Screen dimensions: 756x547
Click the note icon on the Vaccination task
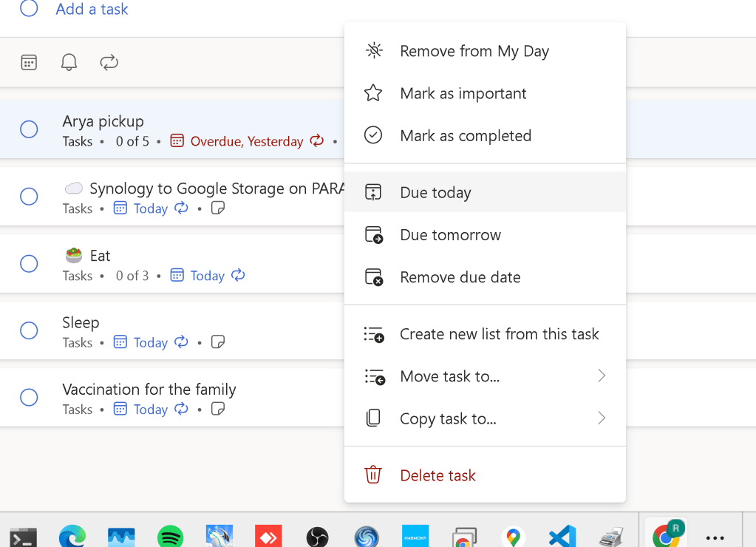point(218,409)
